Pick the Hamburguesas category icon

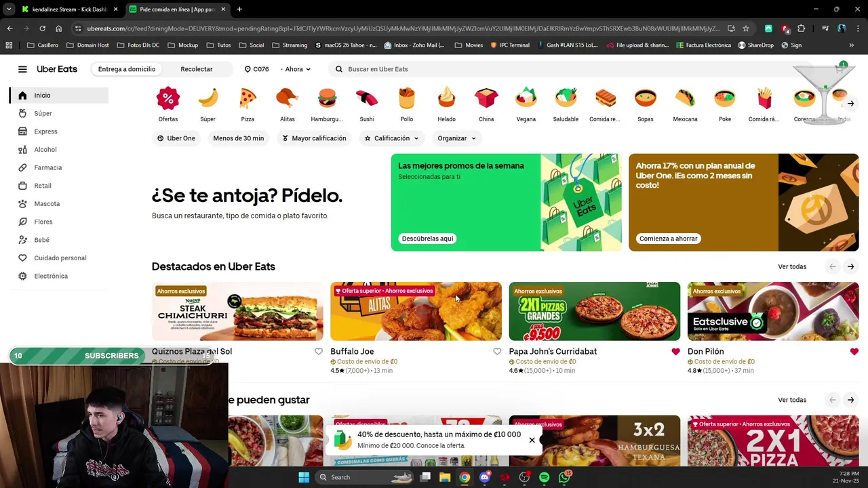[x=327, y=99]
